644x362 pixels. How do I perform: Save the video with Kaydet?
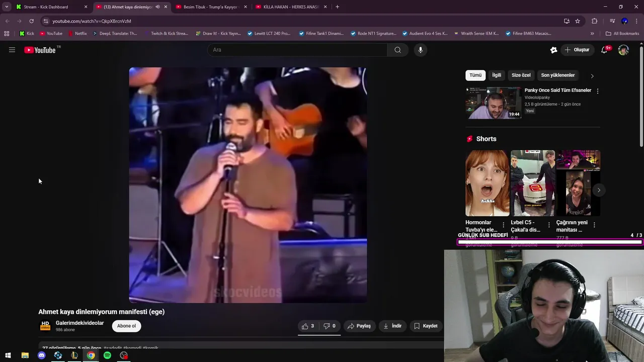coord(426,326)
